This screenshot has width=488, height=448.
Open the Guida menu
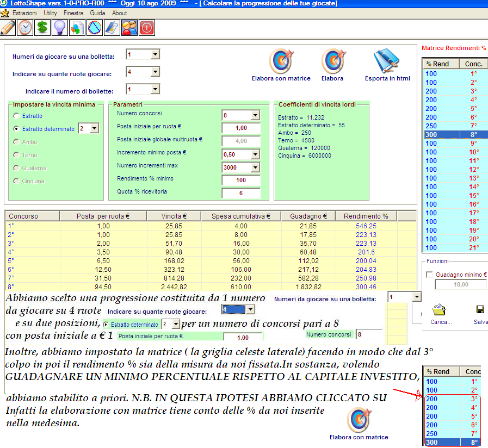97,13
